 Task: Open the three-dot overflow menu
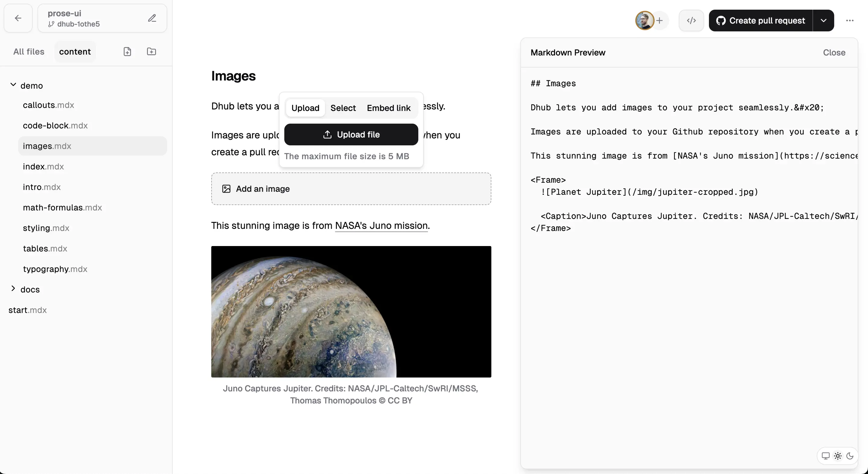coord(850,20)
